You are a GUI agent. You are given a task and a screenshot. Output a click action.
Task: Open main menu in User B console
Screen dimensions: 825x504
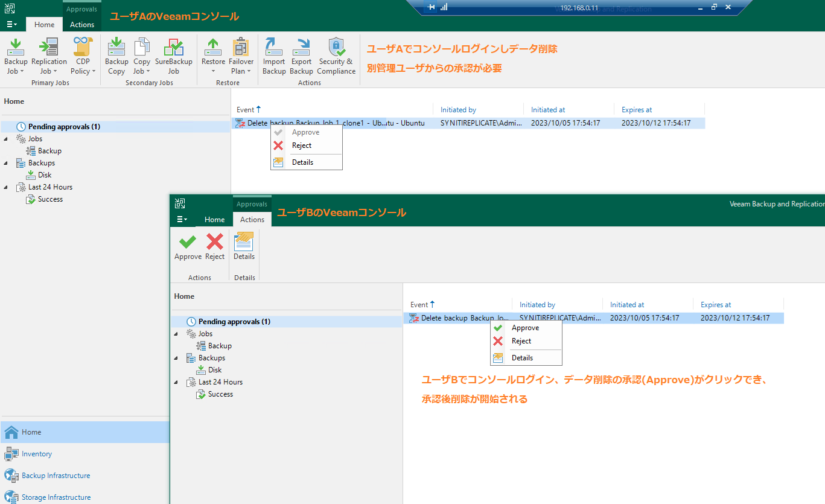182,220
